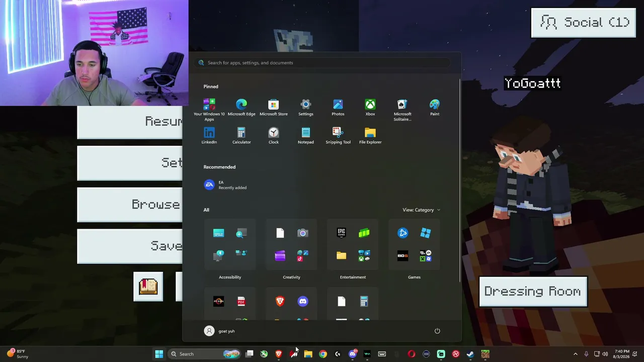Open Calculator from pinned apps
Image resolution: width=644 pixels, height=362 pixels.
[x=242, y=136]
